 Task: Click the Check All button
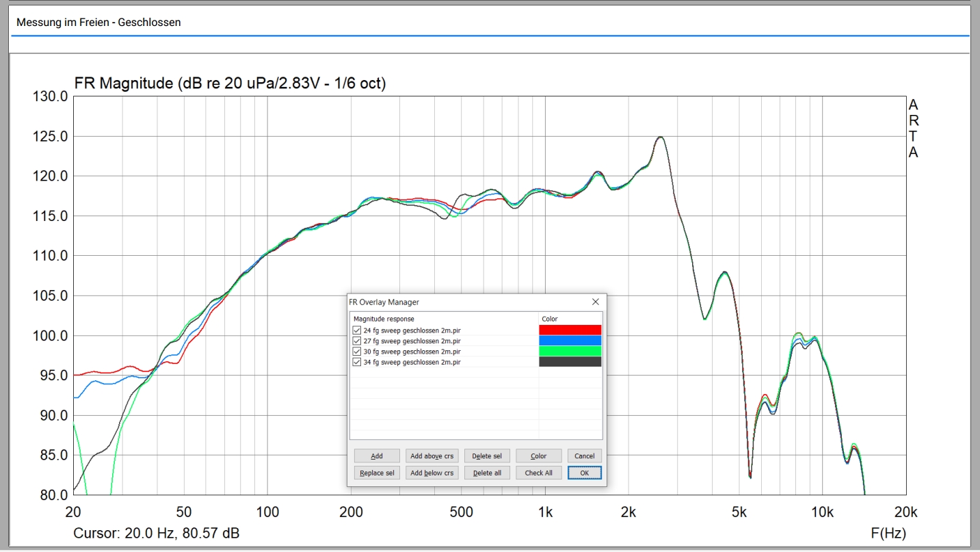538,473
